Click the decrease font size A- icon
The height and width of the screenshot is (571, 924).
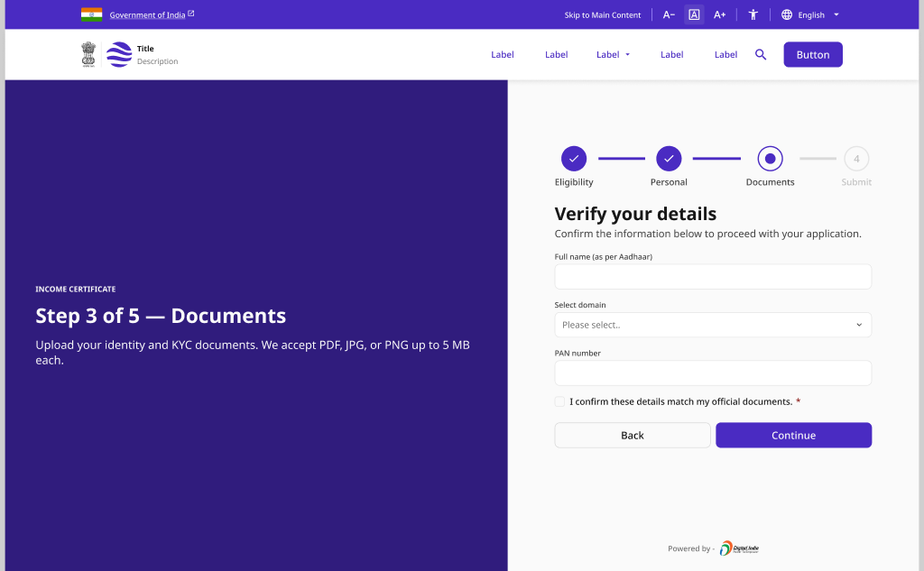(669, 14)
